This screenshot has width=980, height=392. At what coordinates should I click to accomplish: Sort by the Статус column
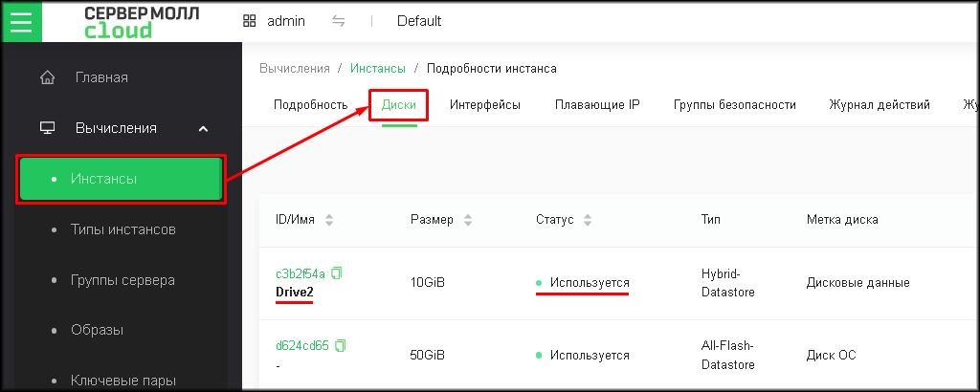point(588,220)
